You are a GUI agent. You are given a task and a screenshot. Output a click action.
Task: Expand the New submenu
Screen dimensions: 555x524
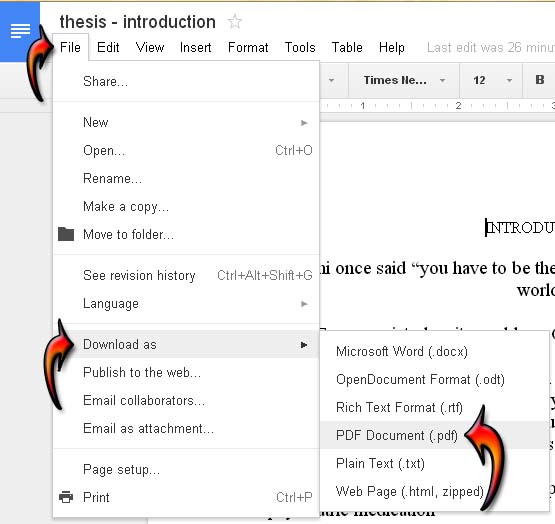coord(186,123)
